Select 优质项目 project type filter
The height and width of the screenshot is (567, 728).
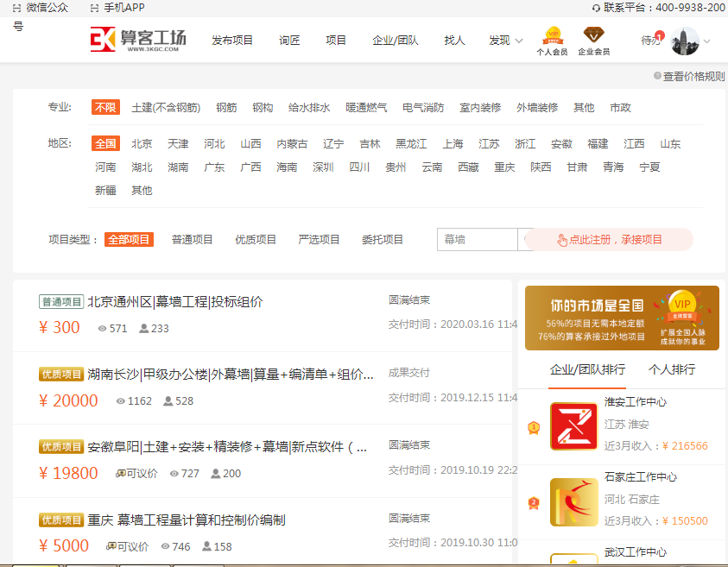256,240
